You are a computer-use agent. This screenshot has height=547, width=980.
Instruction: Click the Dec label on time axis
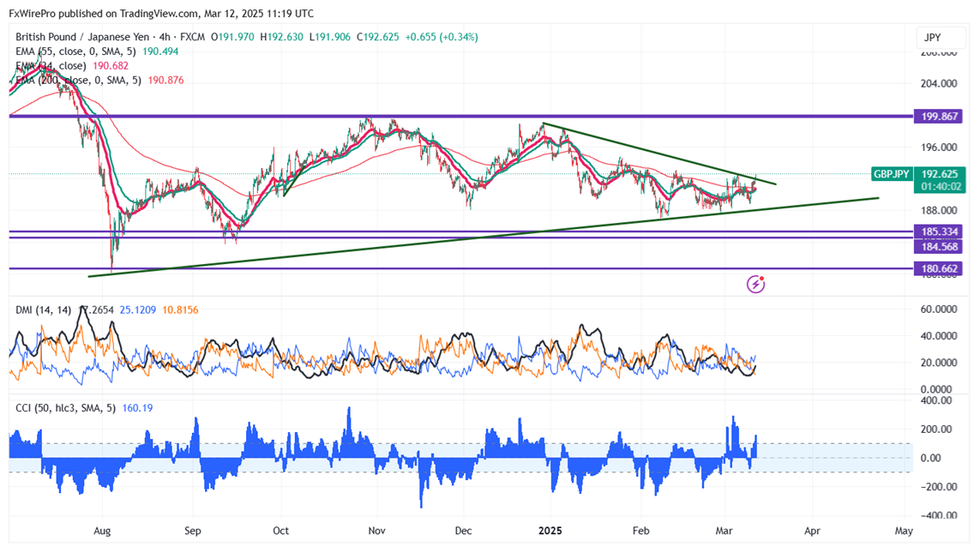[463, 531]
